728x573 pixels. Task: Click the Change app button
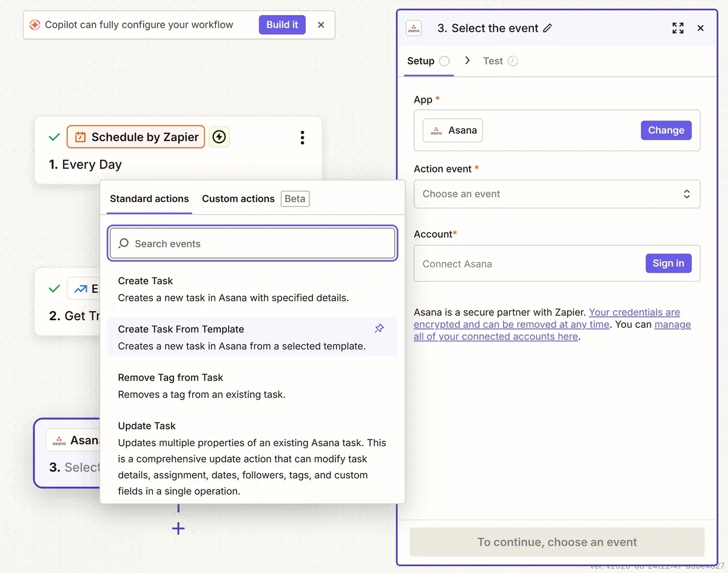point(666,130)
